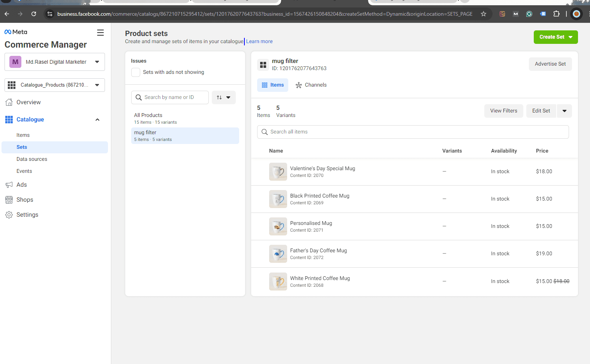Image resolution: width=590 pixels, height=364 pixels.
Task: Open the Father's Day Coffee Mug thumbnail
Action: tap(278, 254)
